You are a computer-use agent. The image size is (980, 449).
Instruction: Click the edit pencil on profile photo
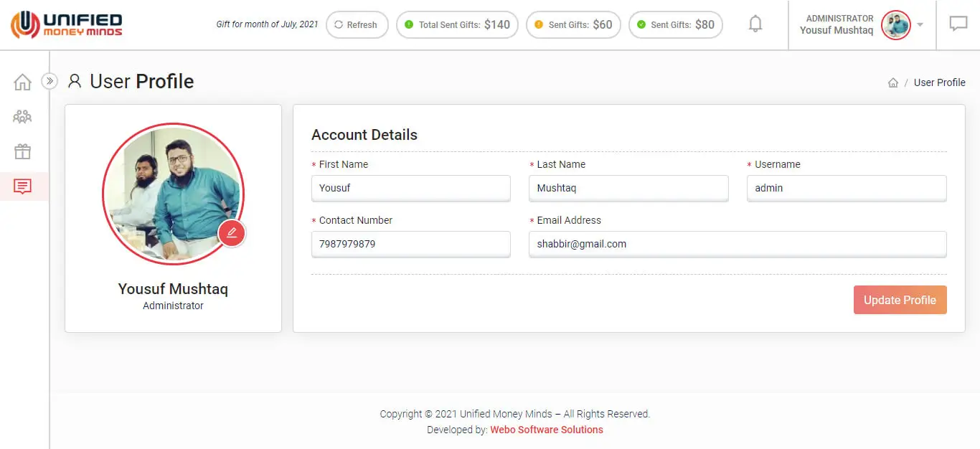(x=232, y=233)
